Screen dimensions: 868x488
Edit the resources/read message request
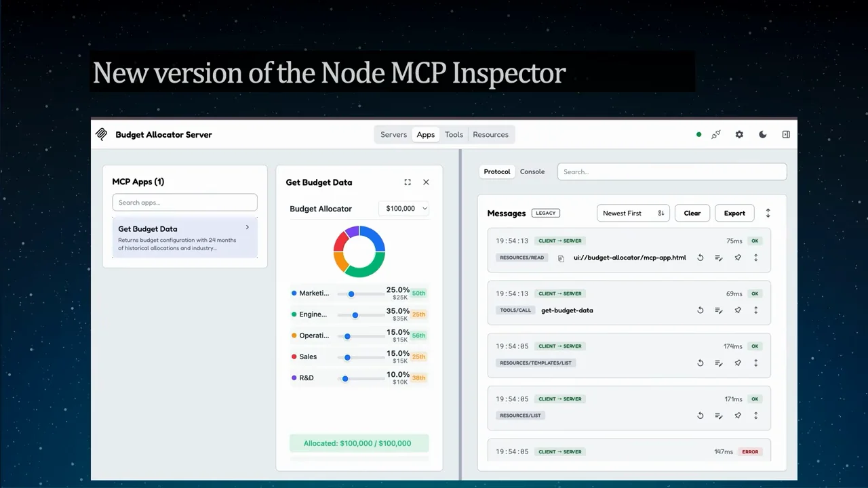pos(719,258)
